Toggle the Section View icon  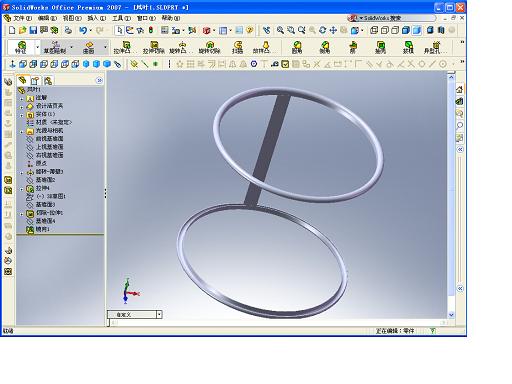(x=441, y=30)
